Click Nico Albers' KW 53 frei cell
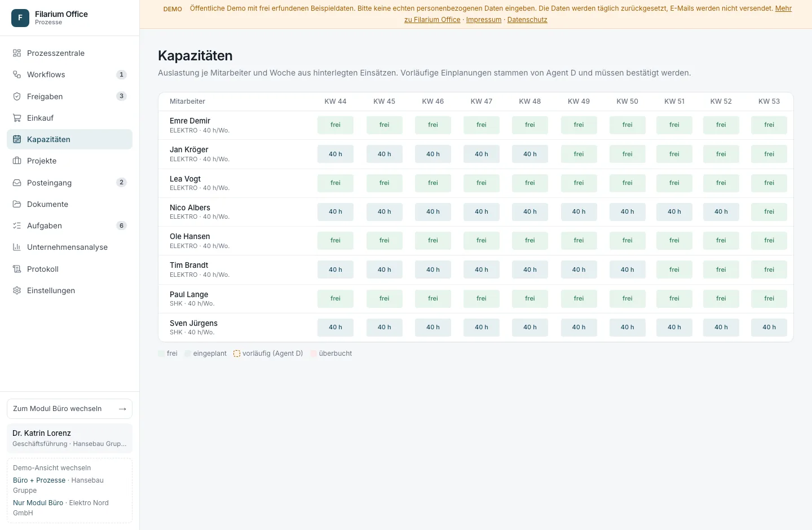This screenshot has width=812, height=530. coord(769,211)
